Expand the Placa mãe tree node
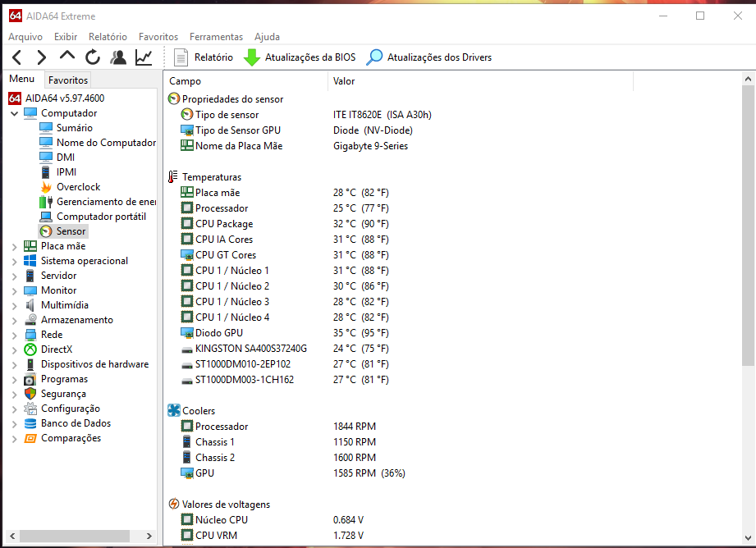 [x=15, y=247]
